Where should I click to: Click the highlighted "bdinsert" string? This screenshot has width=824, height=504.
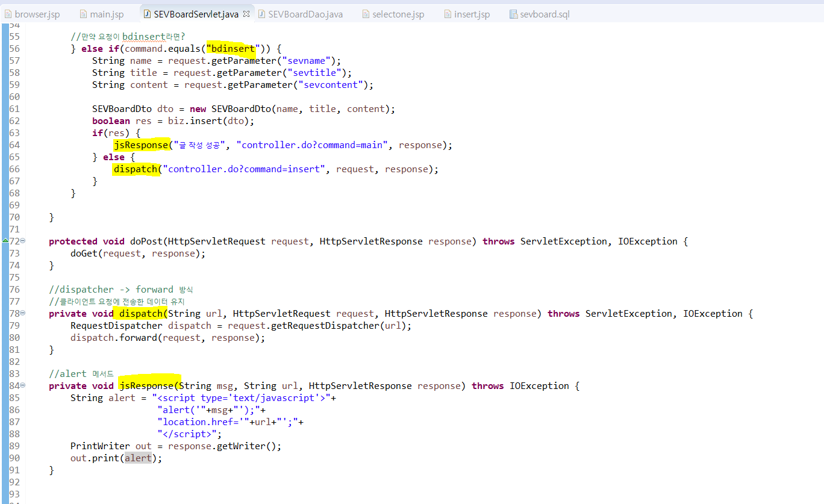click(233, 48)
